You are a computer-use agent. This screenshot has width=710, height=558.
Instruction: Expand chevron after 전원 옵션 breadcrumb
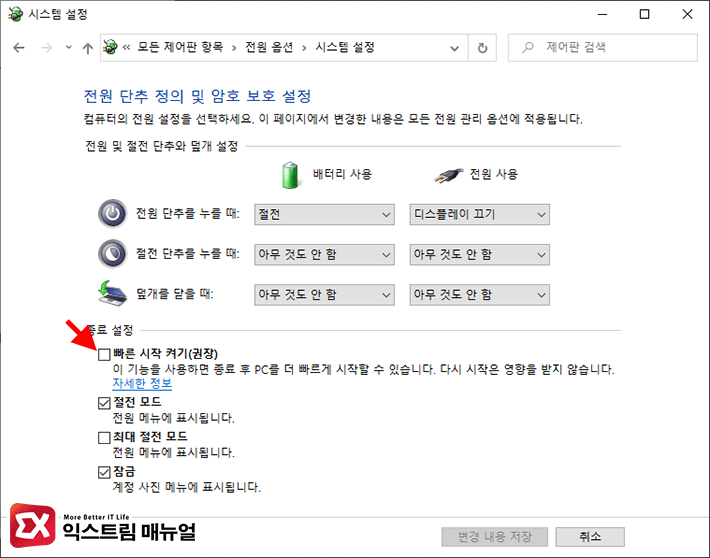(304, 48)
